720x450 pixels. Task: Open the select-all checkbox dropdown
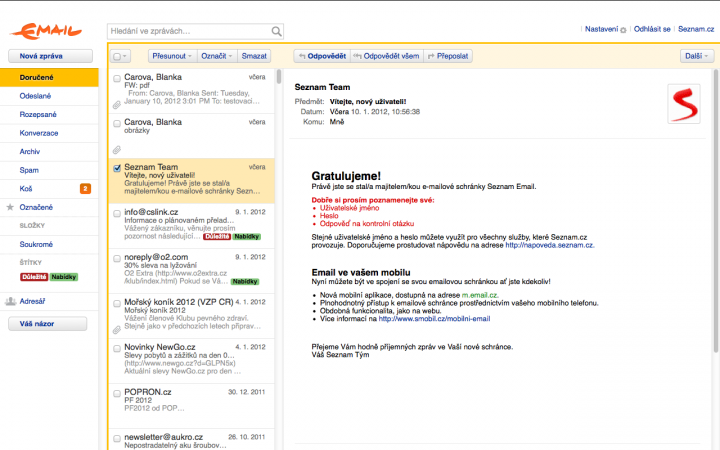(x=120, y=56)
